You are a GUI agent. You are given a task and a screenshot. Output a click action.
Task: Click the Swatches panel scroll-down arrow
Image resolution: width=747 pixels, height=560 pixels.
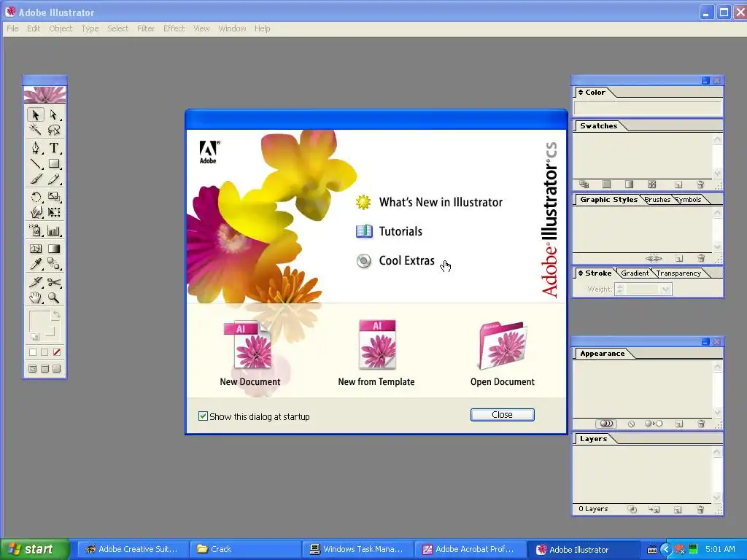pos(718,174)
